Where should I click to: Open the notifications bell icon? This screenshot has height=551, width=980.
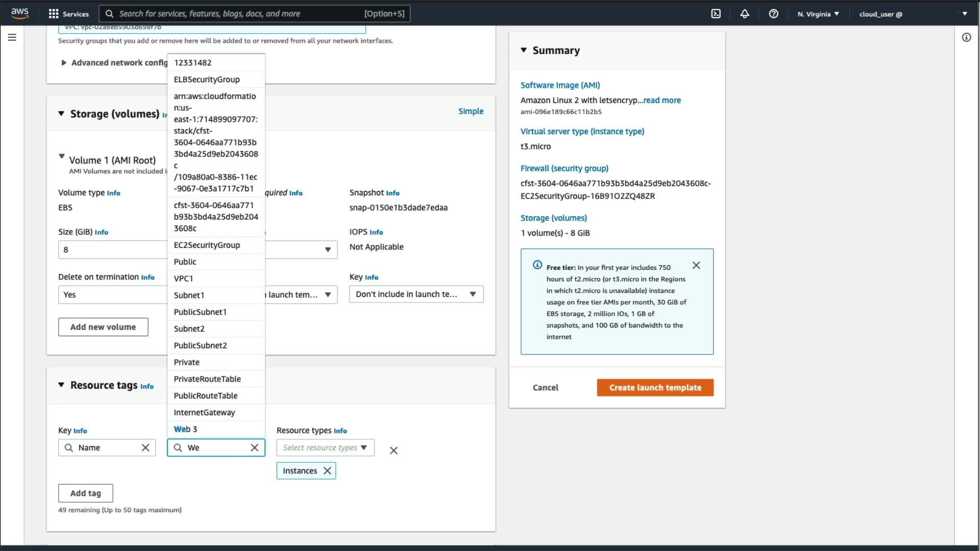pyautogui.click(x=745, y=14)
